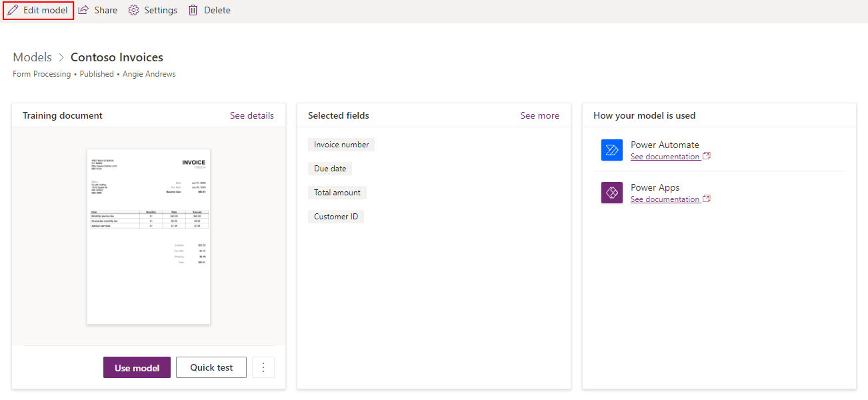Open the See documentation link under Power Automate

pyautogui.click(x=665, y=155)
